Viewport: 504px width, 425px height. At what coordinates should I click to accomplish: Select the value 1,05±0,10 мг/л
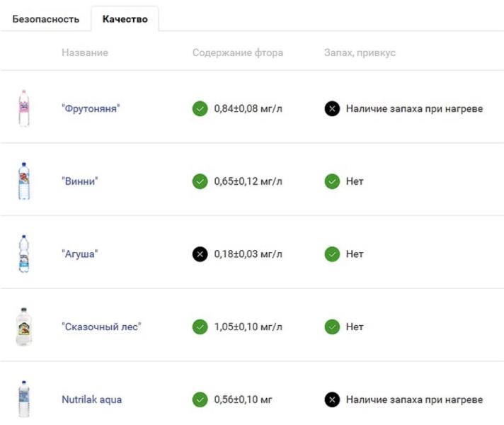click(248, 327)
